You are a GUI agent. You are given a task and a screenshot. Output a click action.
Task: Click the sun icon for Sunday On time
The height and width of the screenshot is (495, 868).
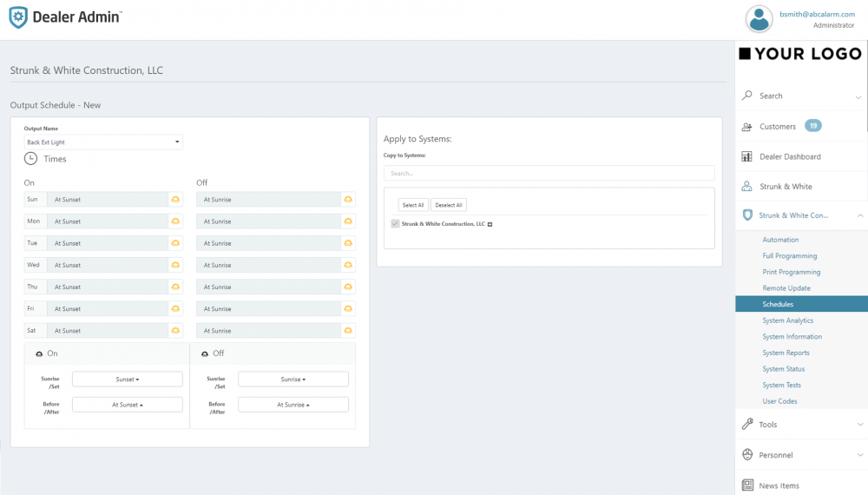click(175, 200)
